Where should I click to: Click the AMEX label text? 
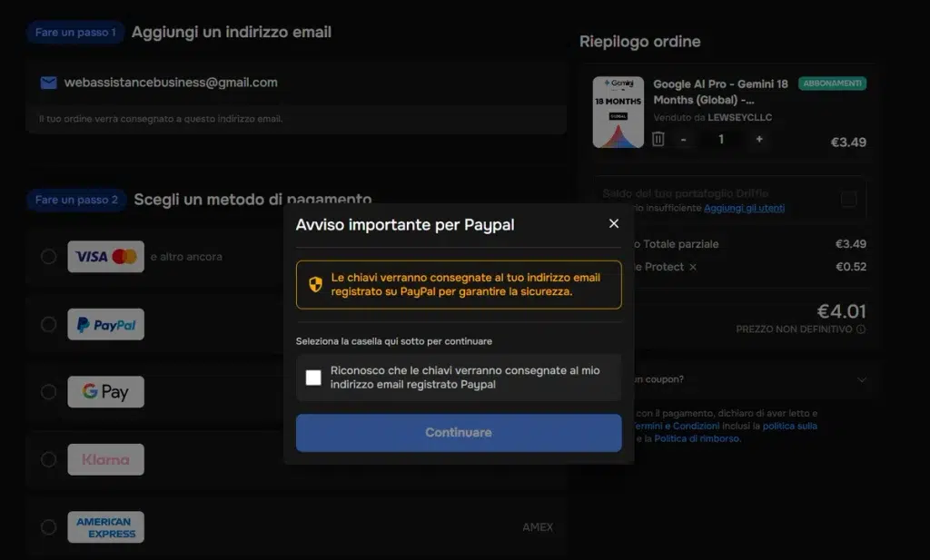(538, 526)
